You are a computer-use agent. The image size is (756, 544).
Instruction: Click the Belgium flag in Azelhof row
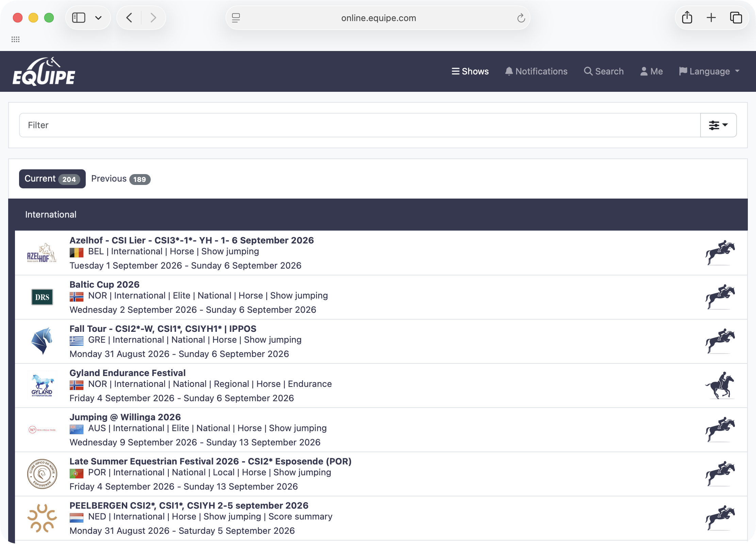click(x=77, y=252)
